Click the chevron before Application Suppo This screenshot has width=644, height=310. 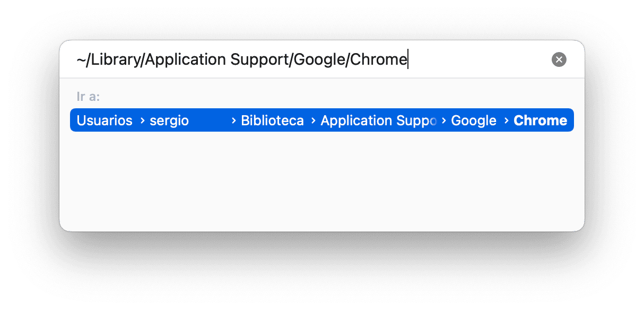[x=314, y=121]
